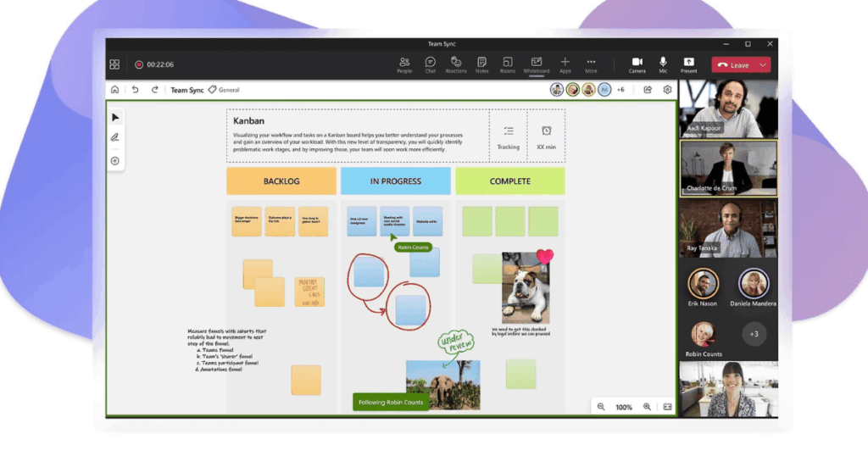This screenshot has height=456, width=868.
Task: Select the IN PROGRESS column header
Action: click(x=396, y=181)
